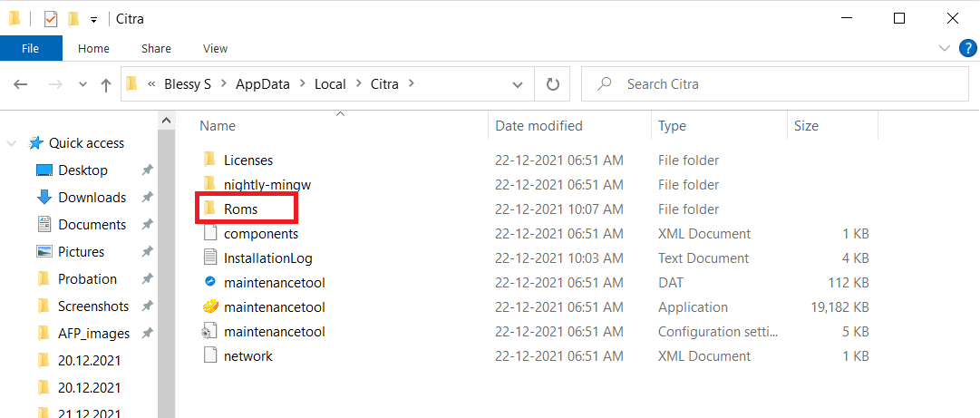This screenshot has width=980, height=418.
Task: Click the Downloads arrow icon in sidebar
Action: [44, 198]
